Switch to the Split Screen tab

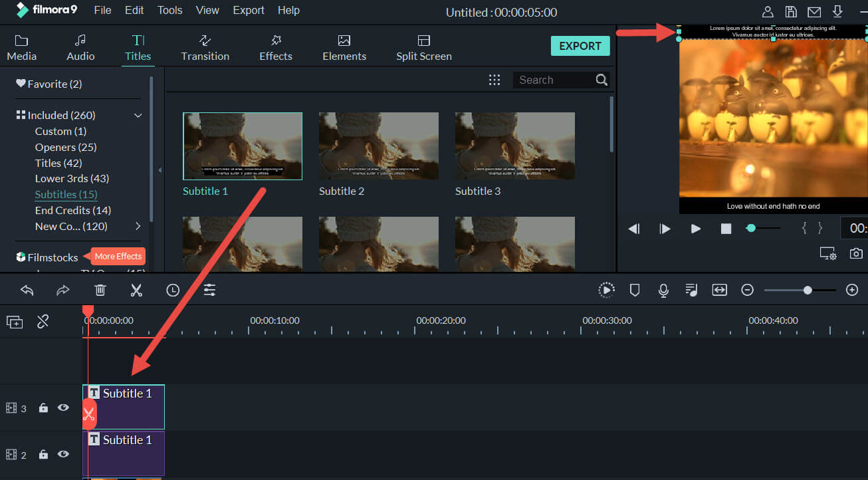coord(424,48)
